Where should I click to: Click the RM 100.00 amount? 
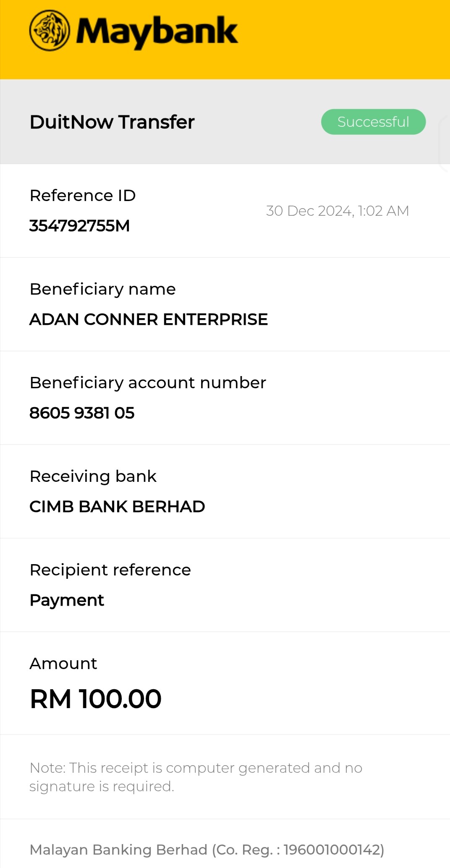tap(96, 699)
